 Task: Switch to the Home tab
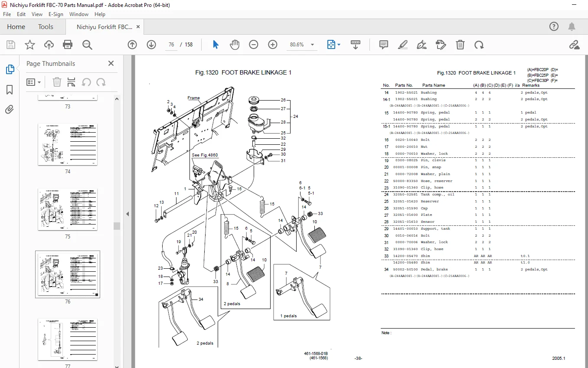click(16, 27)
